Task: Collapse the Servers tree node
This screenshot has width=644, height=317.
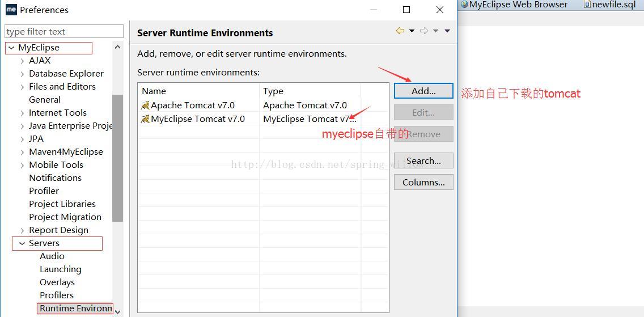Action: 22,243
